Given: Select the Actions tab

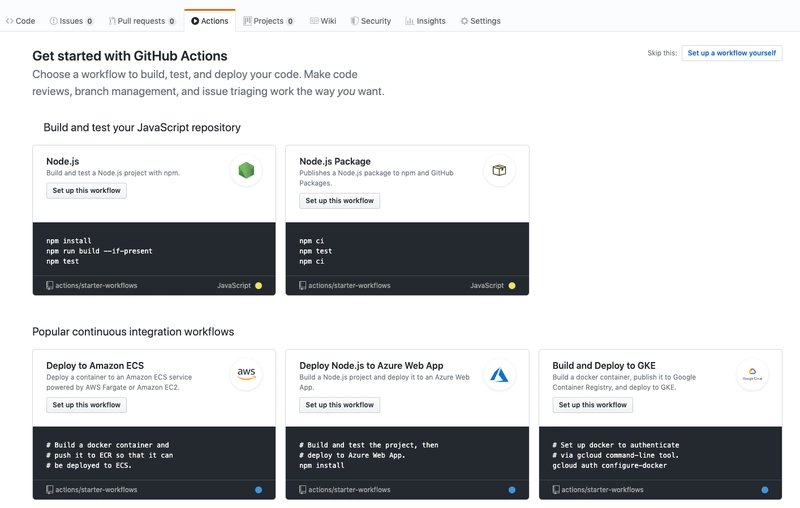Looking at the screenshot, I should [210, 21].
